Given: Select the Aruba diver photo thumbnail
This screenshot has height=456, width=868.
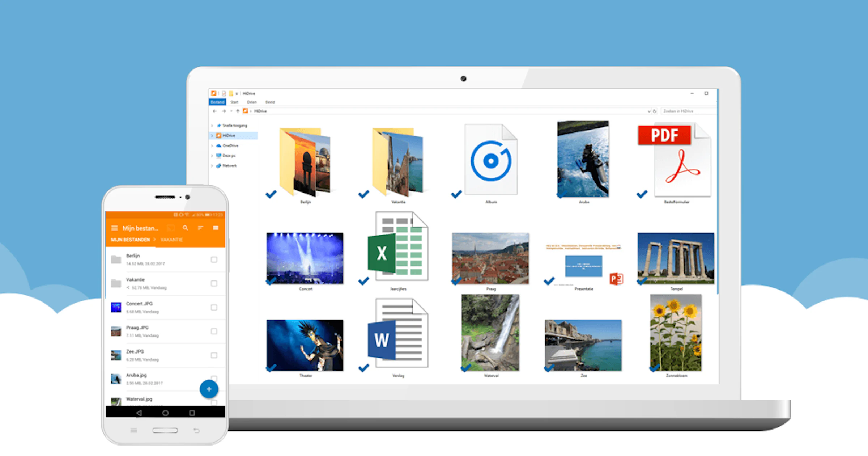Looking at the screenshot, I should point(583,159).
